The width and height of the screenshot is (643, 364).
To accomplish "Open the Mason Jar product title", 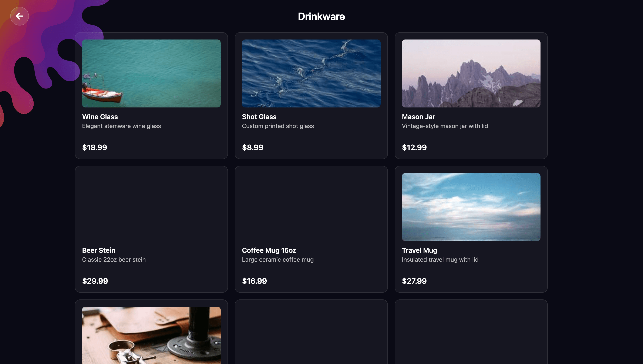I will point(418,117).
